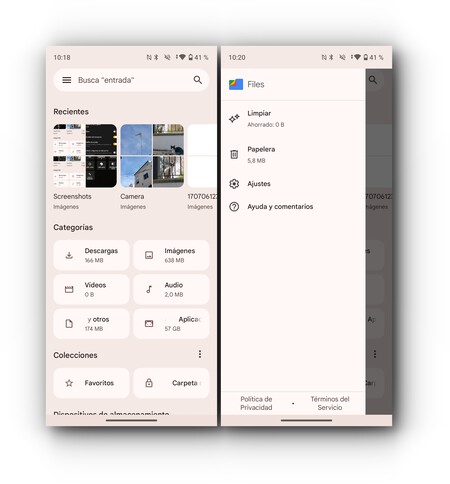
Task: Tap the sparkle icon next to Limpiar
Action: (234, 118)
